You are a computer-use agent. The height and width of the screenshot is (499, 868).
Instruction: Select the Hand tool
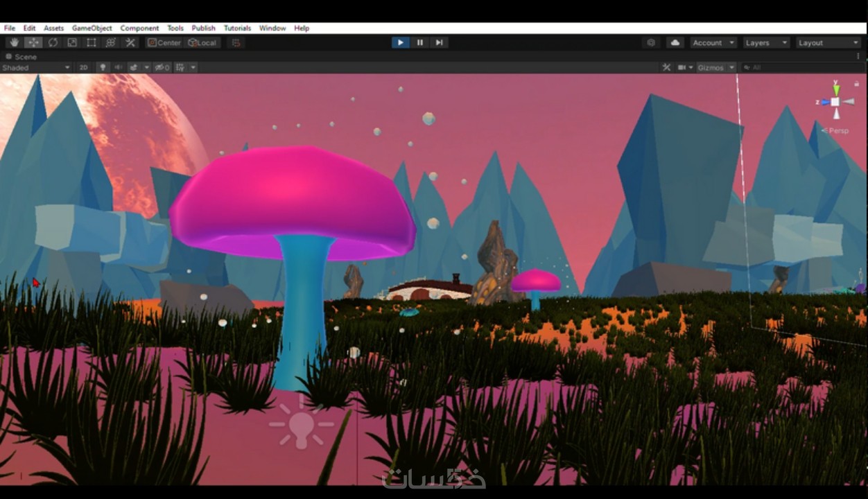(15, 43)
